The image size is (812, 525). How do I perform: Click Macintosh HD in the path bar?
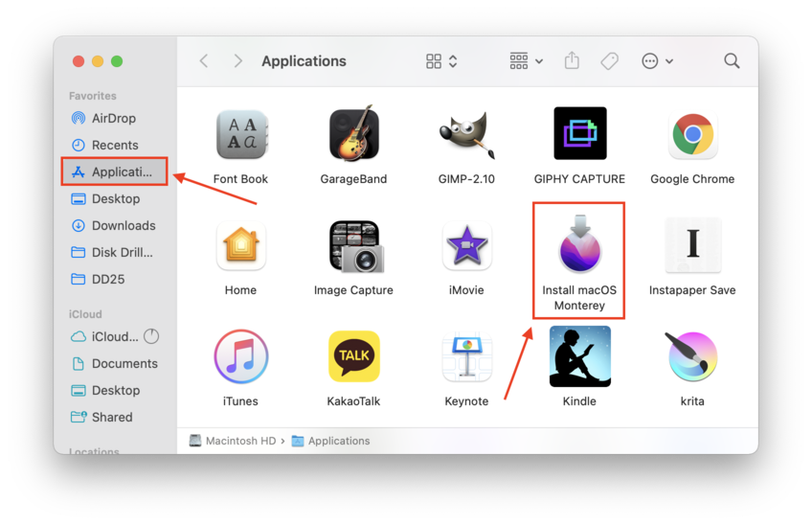pos(233,441)
